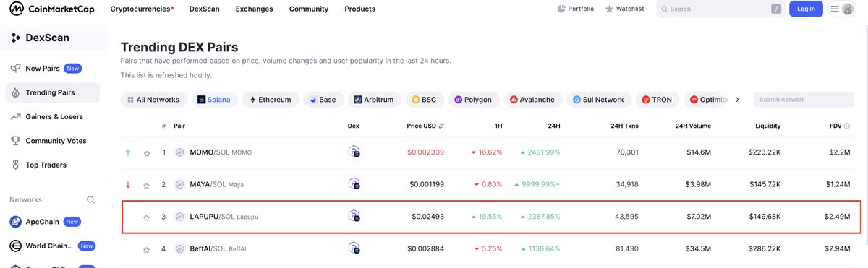
Task: Add MAYA/SOL to watchlist star
Action: click(x=147, y=185)
